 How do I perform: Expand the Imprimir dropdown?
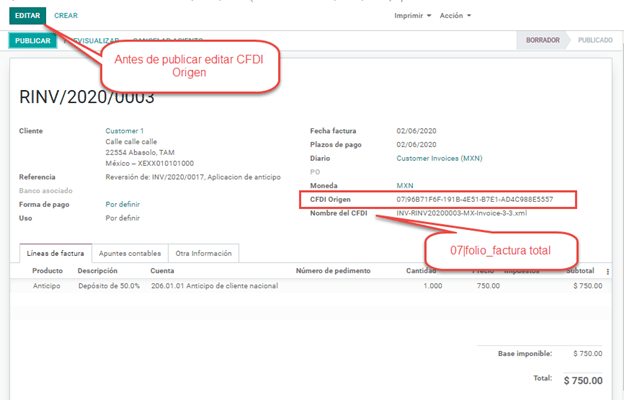point(413,16)
